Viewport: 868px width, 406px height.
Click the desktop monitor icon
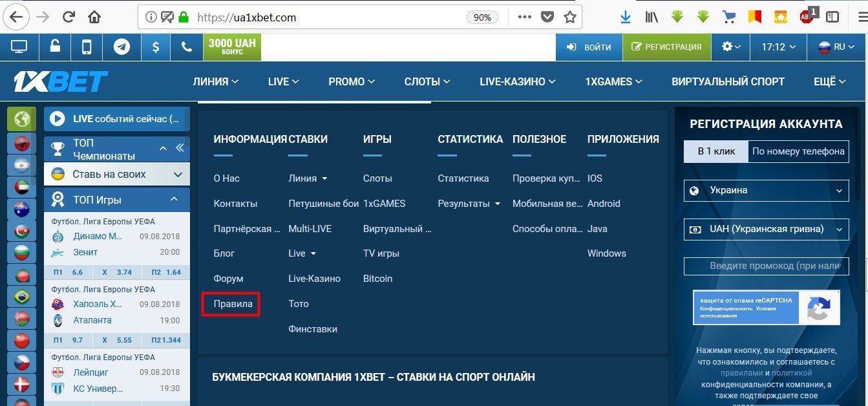pyautogui.click(x=19, y=47)
